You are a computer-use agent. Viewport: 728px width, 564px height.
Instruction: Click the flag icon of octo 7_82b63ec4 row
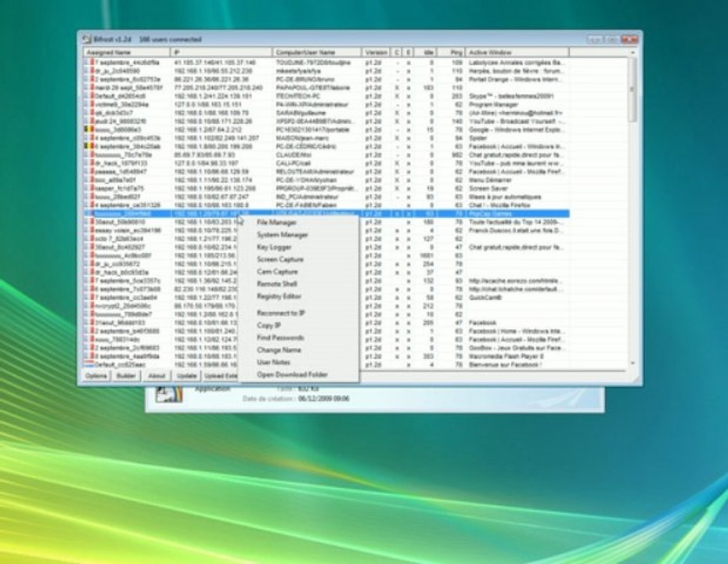coord(89,239)
